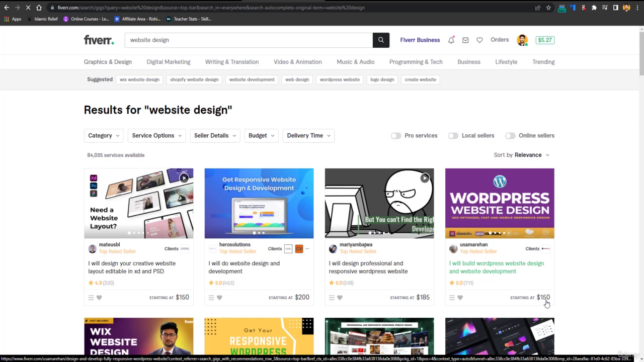Go to Writing & Translation category

point(232,62)
